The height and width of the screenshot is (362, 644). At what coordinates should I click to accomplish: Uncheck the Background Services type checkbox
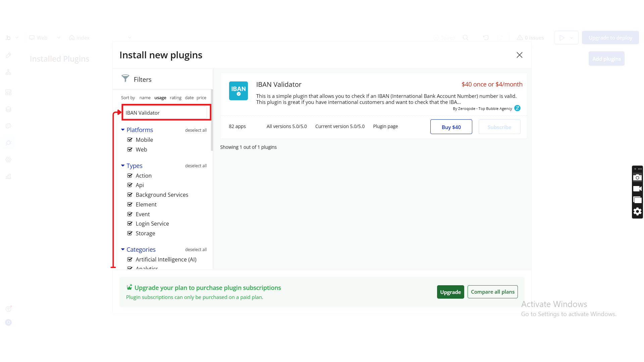(130, 195)
